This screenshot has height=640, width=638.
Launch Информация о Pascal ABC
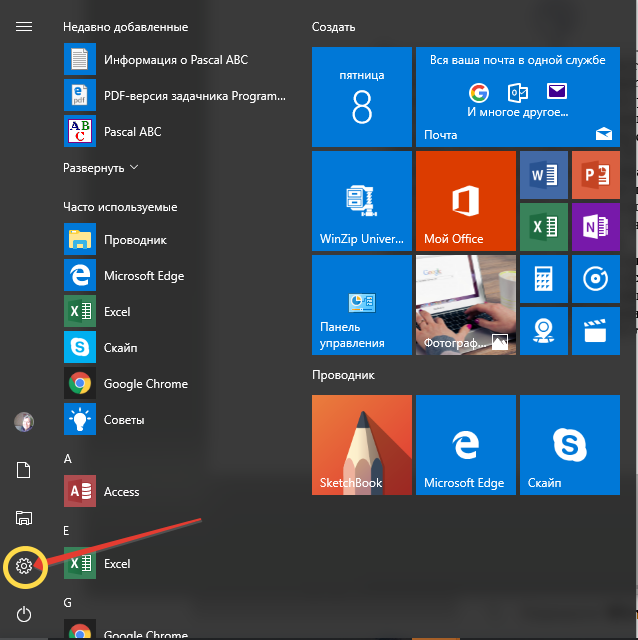[176, 60]
